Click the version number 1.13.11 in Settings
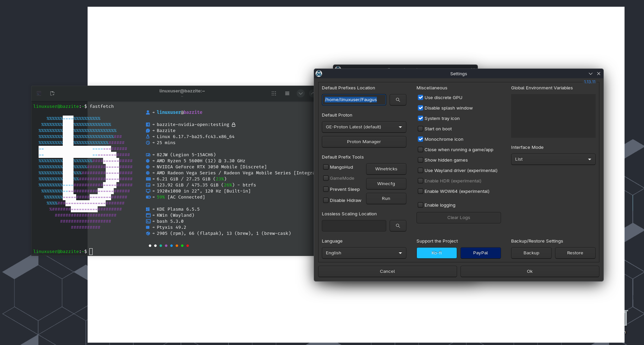Image resolution: width=644 pixels, height=345 pixels. [x=590, y=82]
